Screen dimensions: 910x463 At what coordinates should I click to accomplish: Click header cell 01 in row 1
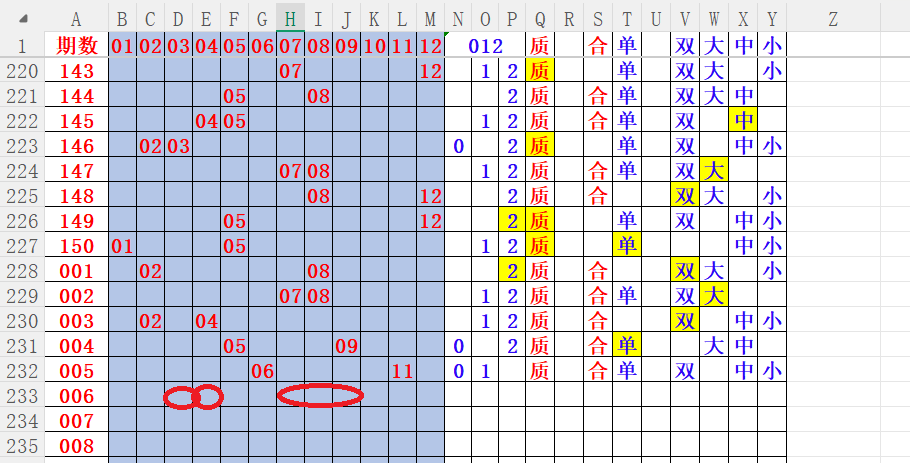(x=122, y=45)
